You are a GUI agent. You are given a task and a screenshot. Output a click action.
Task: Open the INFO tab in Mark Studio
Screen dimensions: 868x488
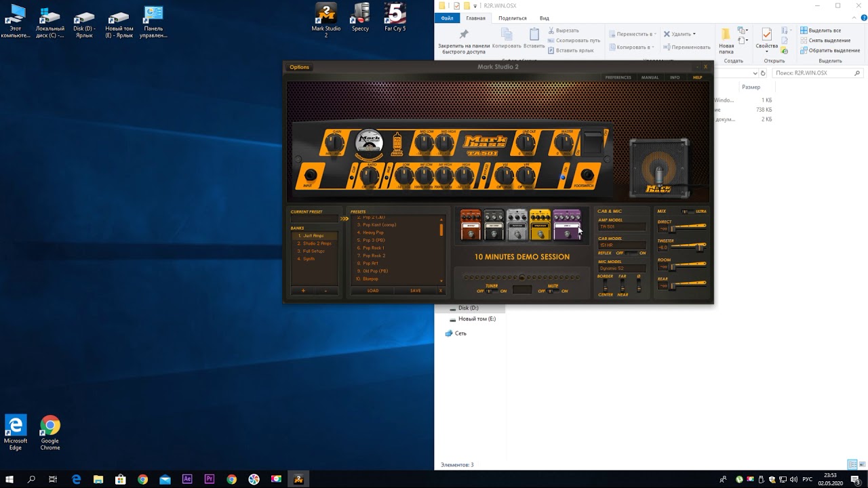675,77
